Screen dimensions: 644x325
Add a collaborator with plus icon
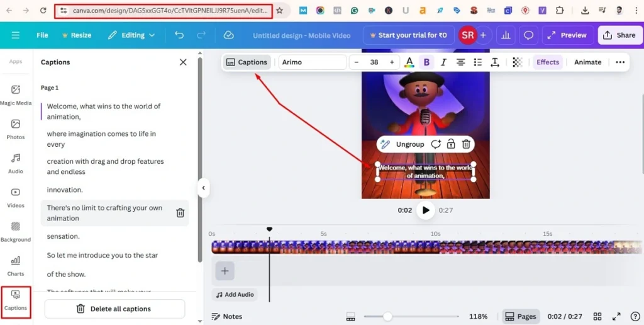coord(484,35)
